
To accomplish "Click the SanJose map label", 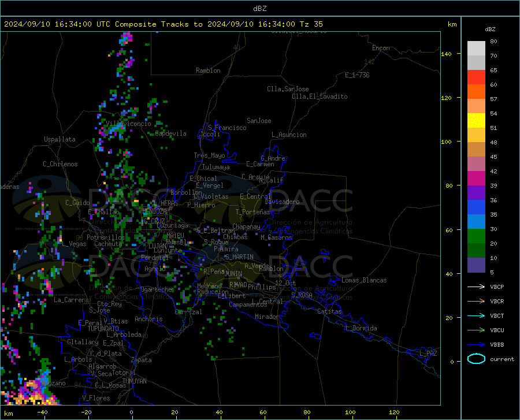I will pos(259,121).
